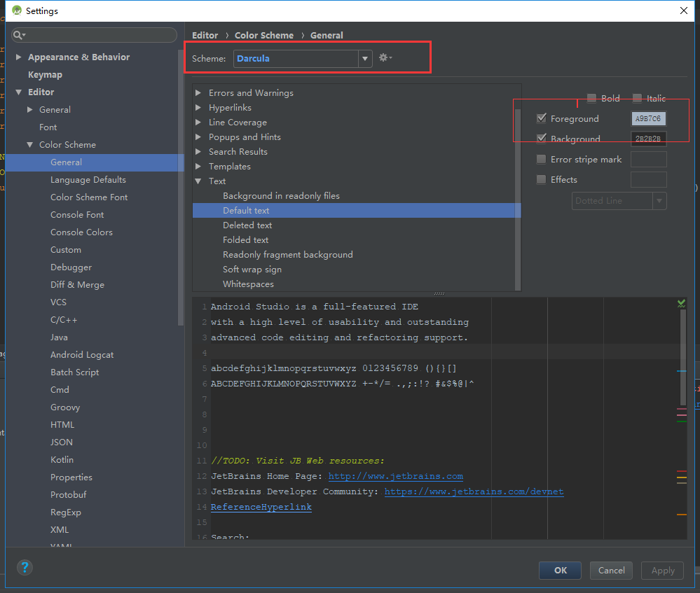Open the scheme gear actions menu

385,57
